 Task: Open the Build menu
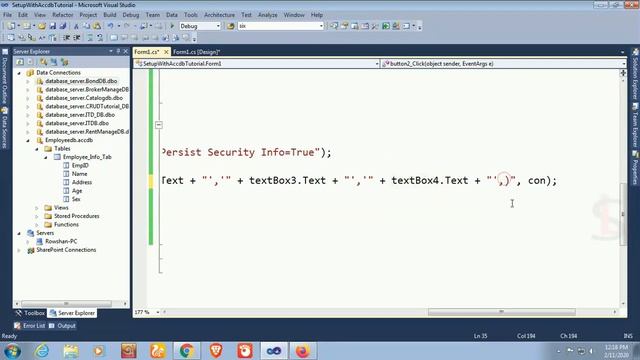coord(109,15)
